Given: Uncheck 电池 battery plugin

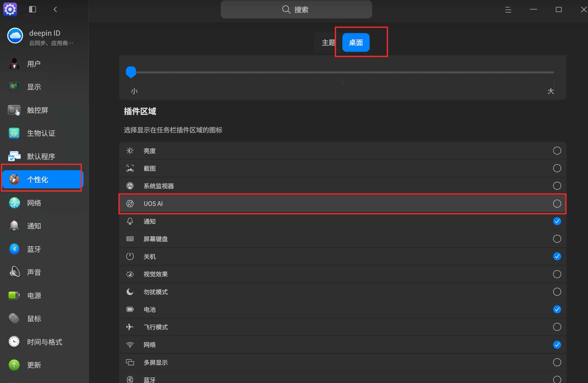Looking at the screenshot, I should click(x=557, y=309).
